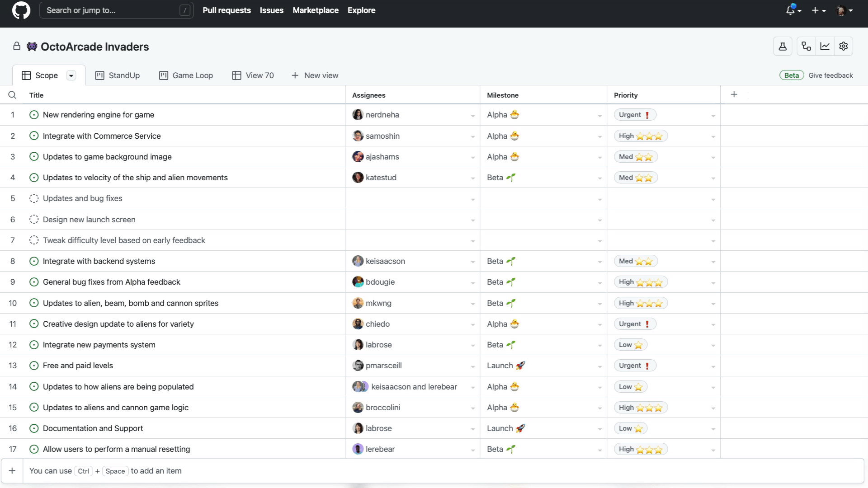Image resolution: width=868 pixels, height=488 pixels.
Task: Click the Give feedback button
Action: coord(830,75)
